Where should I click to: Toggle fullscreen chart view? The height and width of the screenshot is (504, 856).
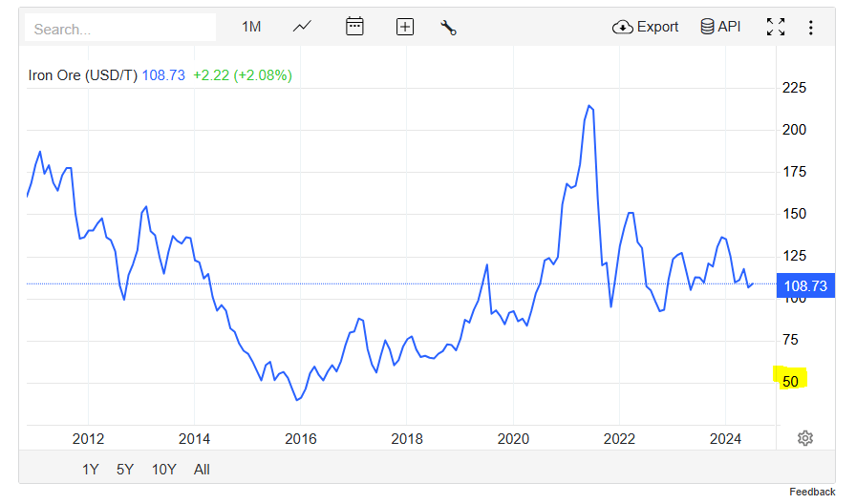[776, 27]
